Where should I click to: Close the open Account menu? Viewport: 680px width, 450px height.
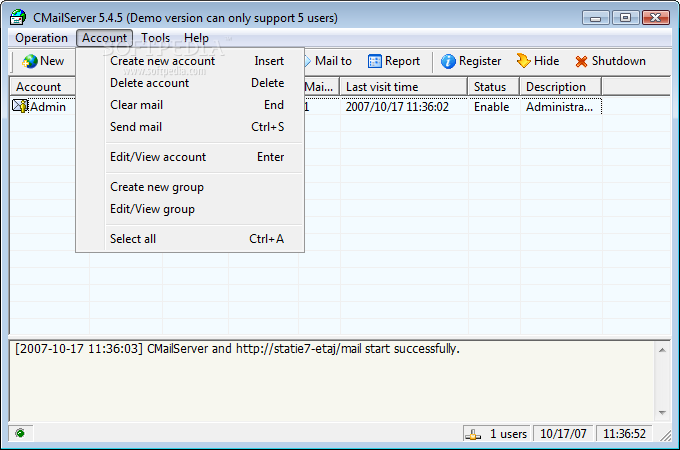coord(105,38)
